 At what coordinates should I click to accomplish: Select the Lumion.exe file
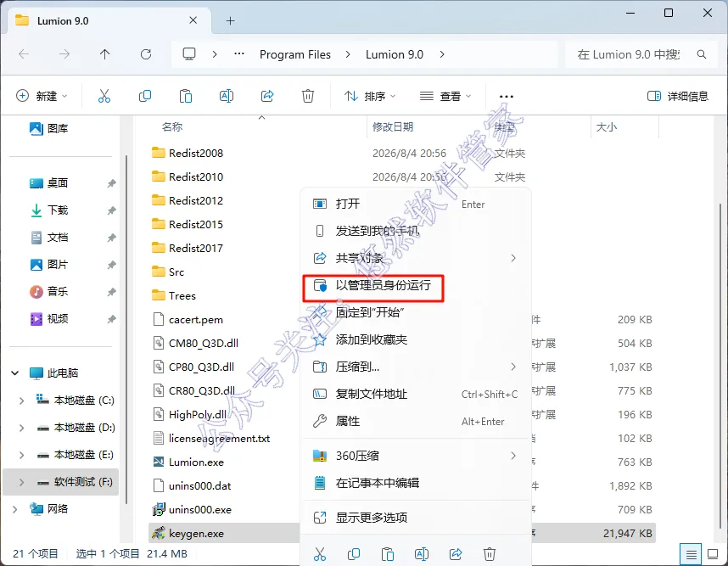(196, 462)
